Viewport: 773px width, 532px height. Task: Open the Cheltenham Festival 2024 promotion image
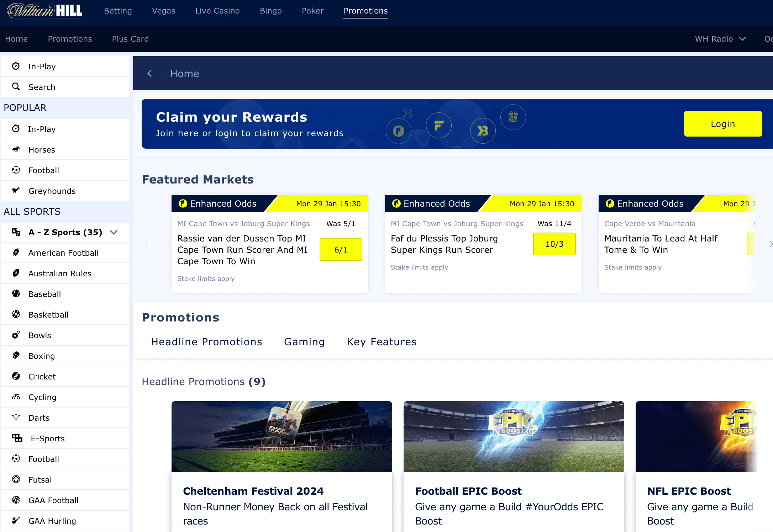(282, 437)
